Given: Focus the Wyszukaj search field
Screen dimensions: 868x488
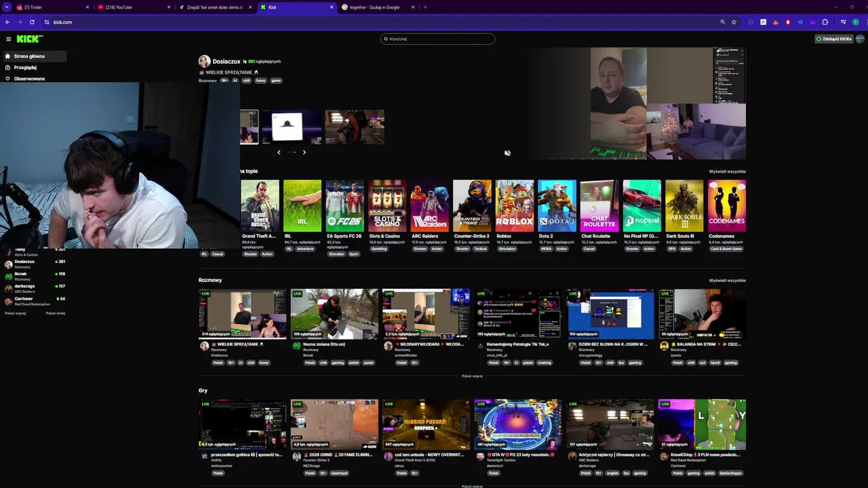Looking at the screenshot, I should point(437,39).
